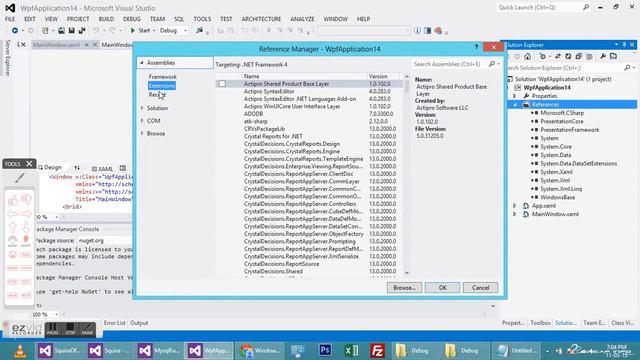Select System.Xml.Linq reference in Solution Explorer

[x=561, y=189]
